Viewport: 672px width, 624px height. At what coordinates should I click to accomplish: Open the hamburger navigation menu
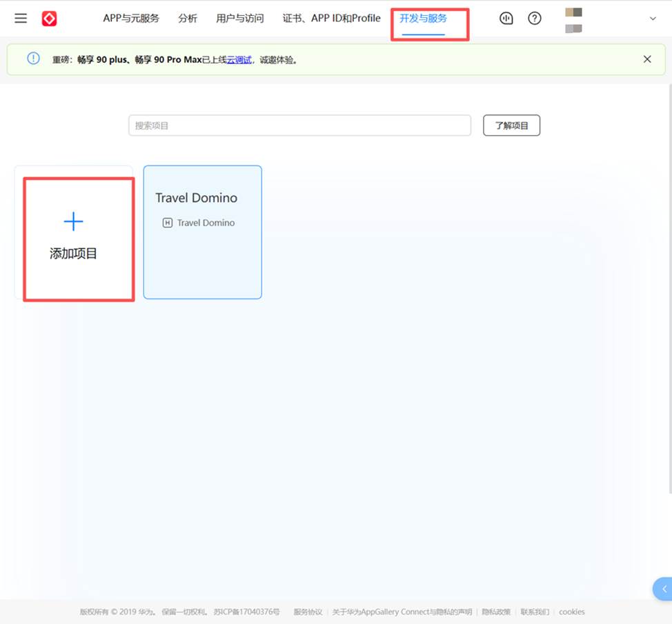[21, 19]
